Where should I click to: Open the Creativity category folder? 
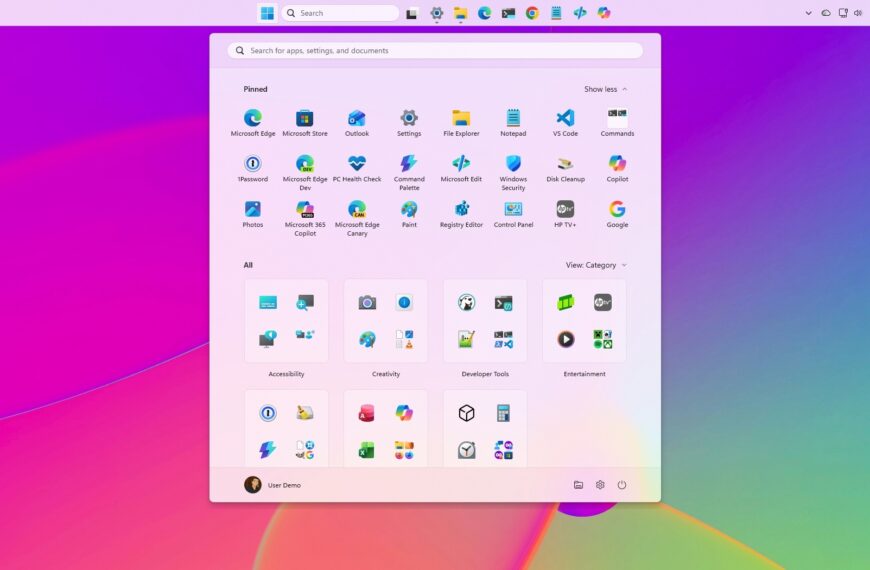[x=386, y=321]
